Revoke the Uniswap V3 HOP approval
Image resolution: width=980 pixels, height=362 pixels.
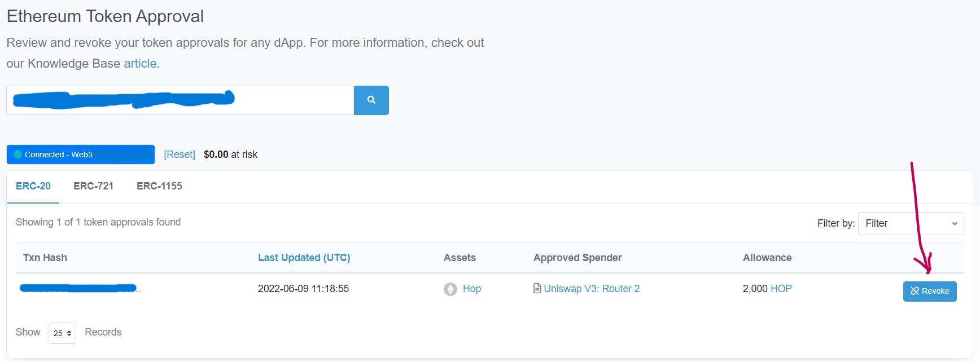click(929, 292)
